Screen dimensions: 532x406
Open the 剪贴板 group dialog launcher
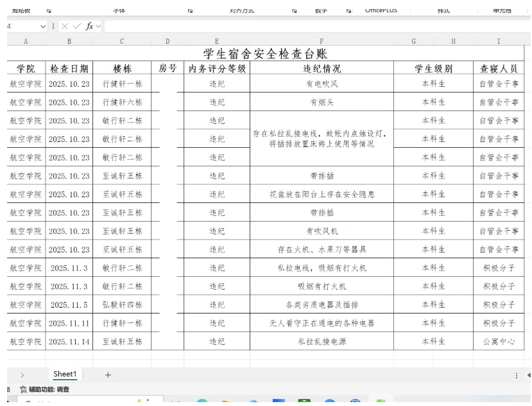(x=49, y=11)
